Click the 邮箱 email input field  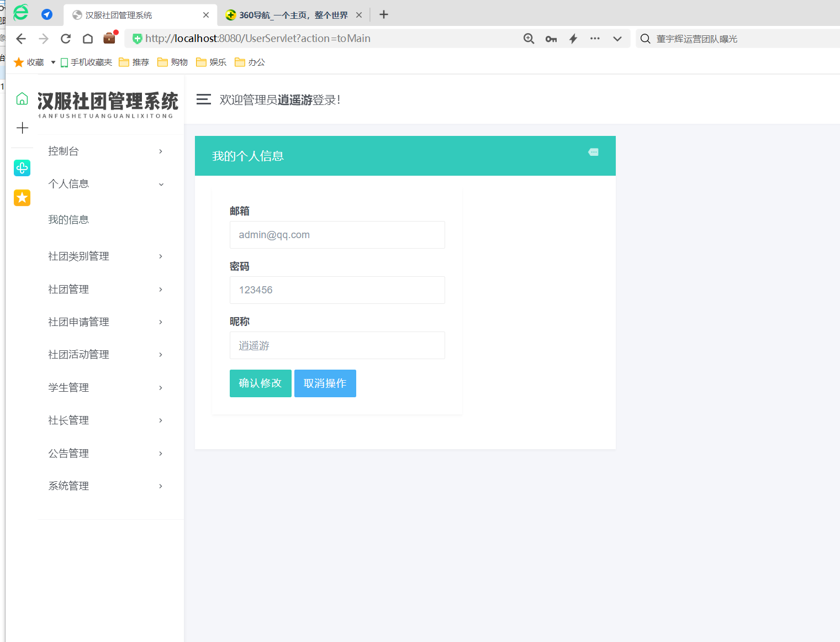tap(337, 235)
